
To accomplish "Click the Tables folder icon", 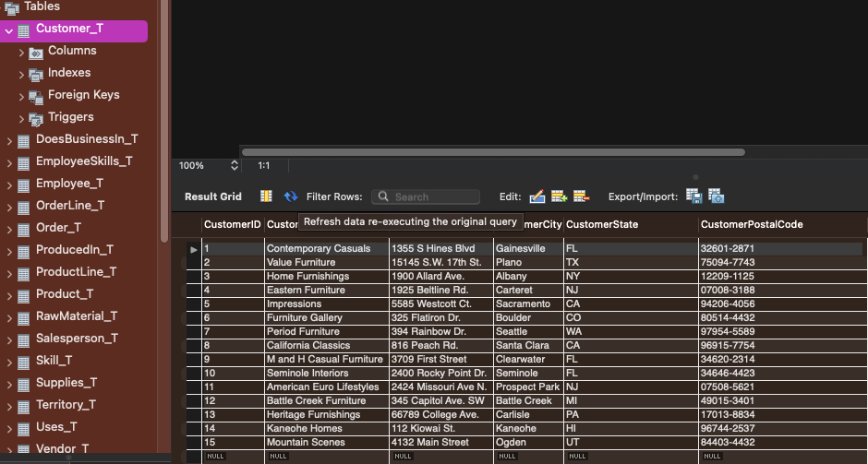I will tap(12, 7).
